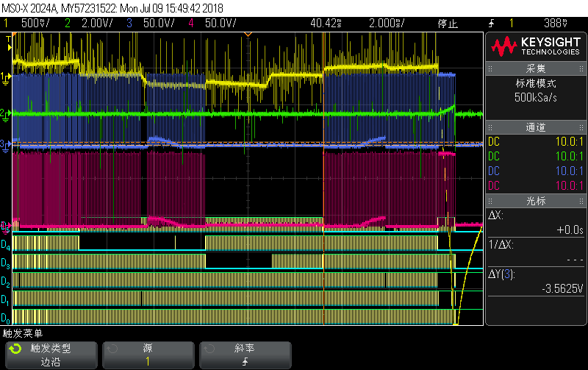This screenshot has height=370, width=588.
Task: Click the 500kSa/s sample rate text
Action: 536,98
